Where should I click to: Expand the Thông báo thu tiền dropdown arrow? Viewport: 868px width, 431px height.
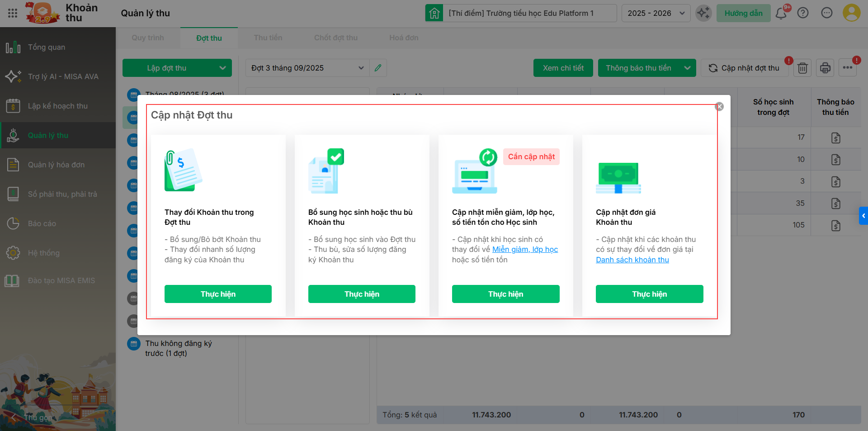point(687,68)
